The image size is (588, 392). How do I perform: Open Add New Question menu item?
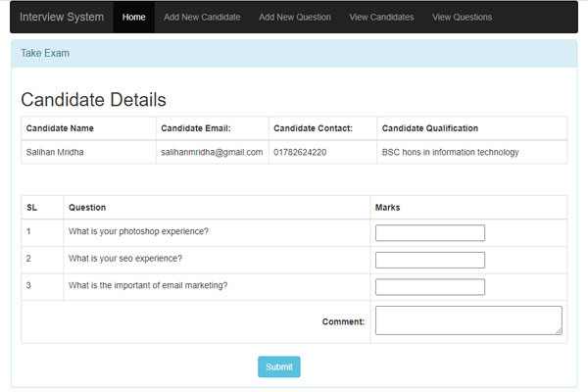point(295,17)
